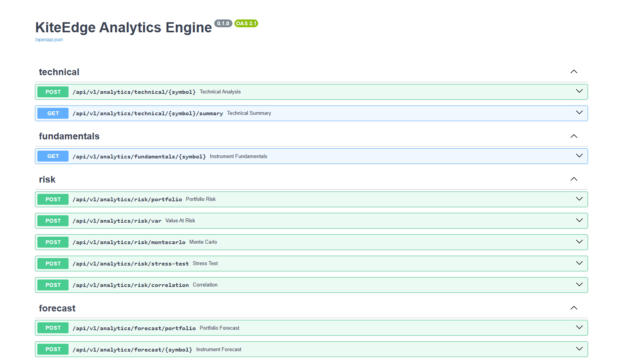Click POST badge for Value At Risk
Image resolution: width=623 pixels, height=364 pixels.
click(53, 221)
